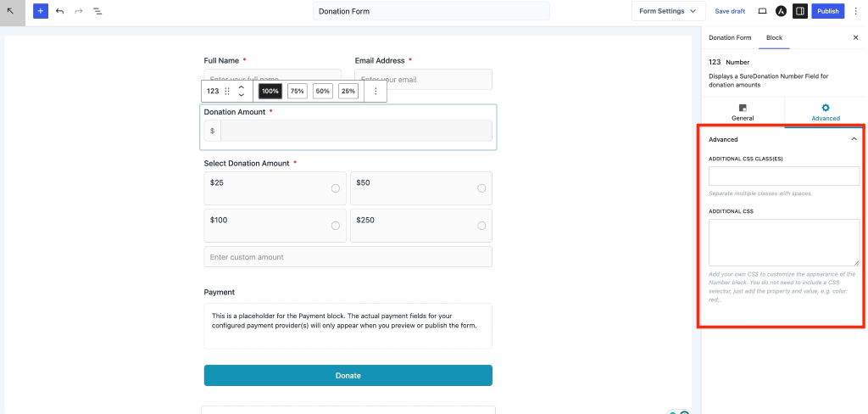Screen dimensions: 868x414
Task: Close the settings sidebar
Action: (x=855, y=37)
